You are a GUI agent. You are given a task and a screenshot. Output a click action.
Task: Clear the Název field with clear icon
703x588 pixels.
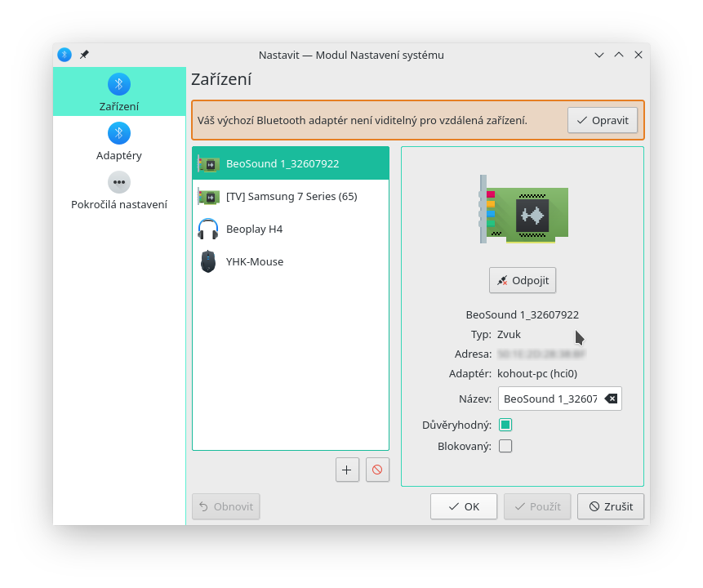coord(611,399)
